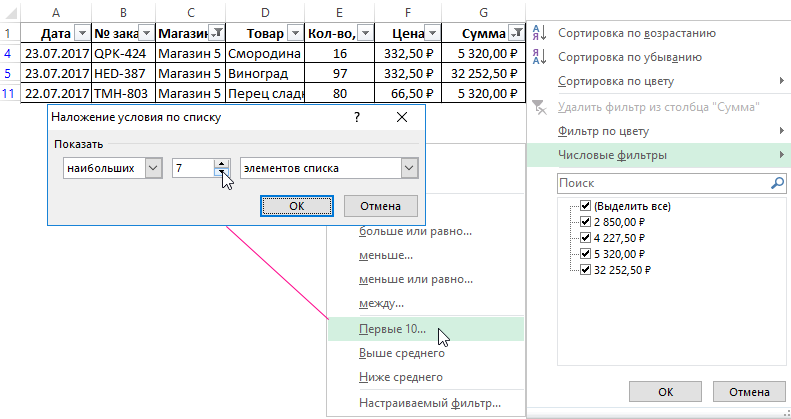Image resolution: width=791 pixels, height=419 pixels.
Task: Click the Перец сладкий cell
Action: (265, 93)
